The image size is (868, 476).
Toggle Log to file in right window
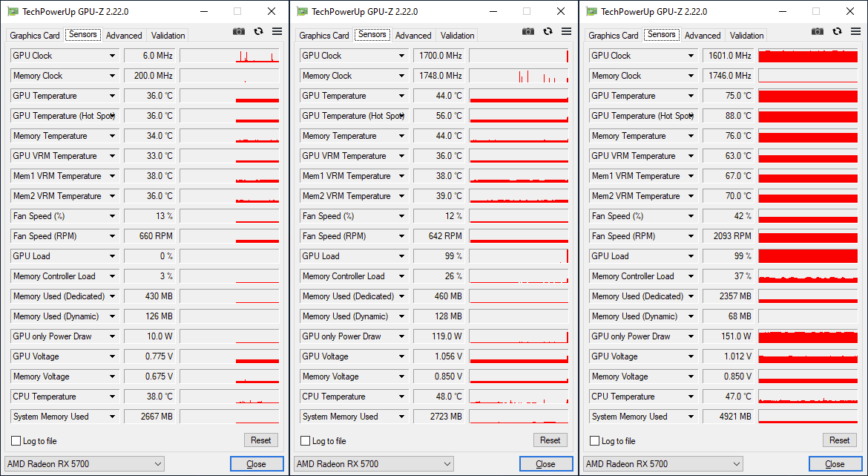(x=595, y=441)
